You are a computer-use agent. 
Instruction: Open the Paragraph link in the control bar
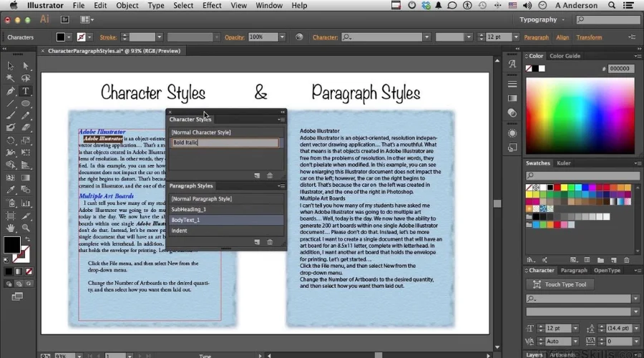pos(536,37)
